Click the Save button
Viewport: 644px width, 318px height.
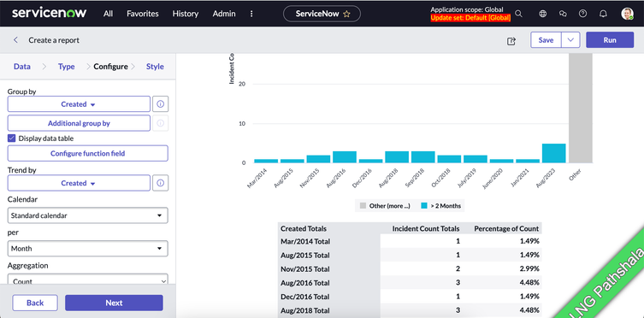(546, 40)
